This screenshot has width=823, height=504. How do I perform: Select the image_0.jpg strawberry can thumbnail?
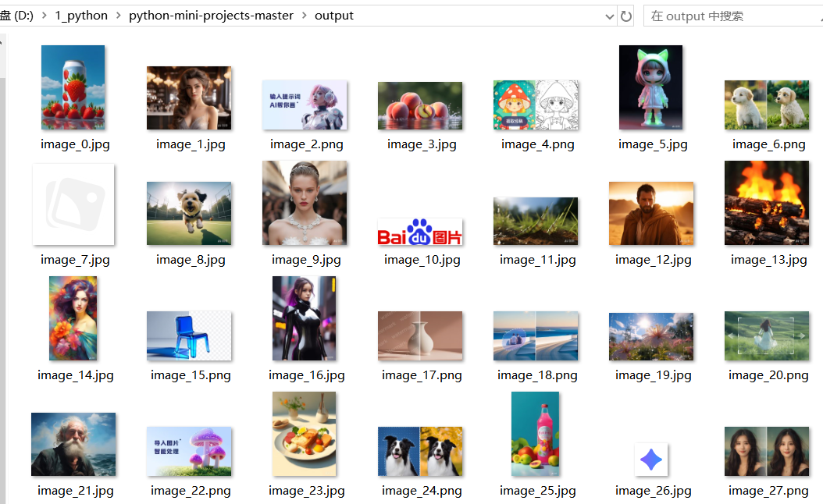pos(73,87)
